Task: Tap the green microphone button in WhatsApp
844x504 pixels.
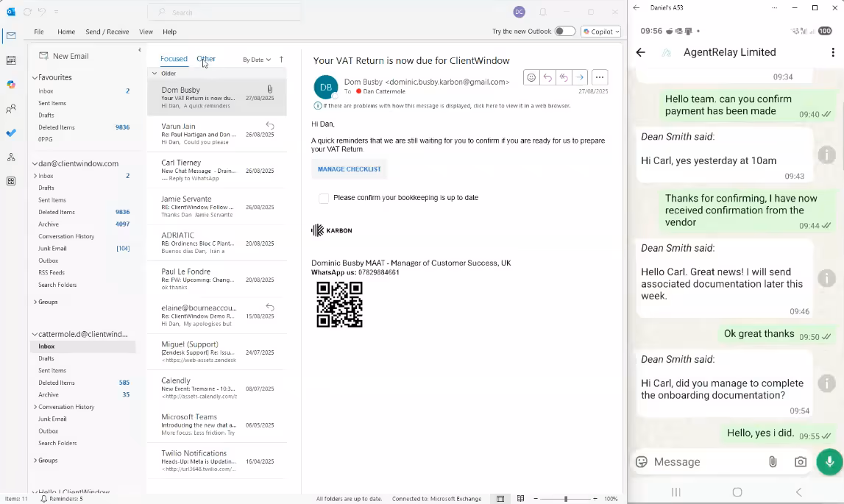Action: click(x=829, y=462)
